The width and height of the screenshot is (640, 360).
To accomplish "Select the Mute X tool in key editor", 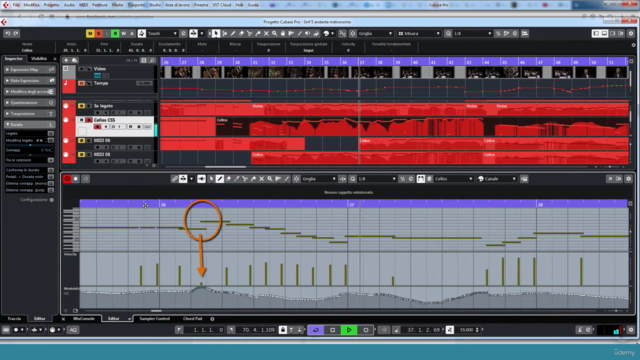I will pyautogui.click(x=262, y=179).
